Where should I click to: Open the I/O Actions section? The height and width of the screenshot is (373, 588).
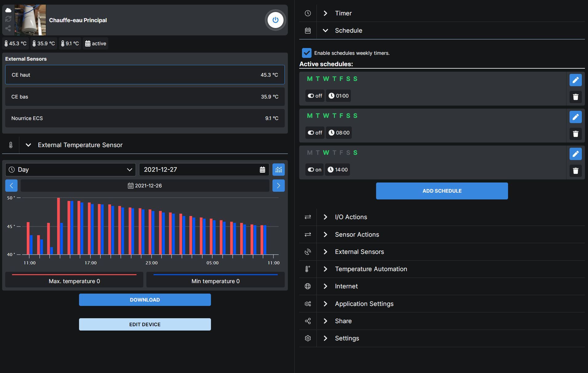[x=351, y=217]
